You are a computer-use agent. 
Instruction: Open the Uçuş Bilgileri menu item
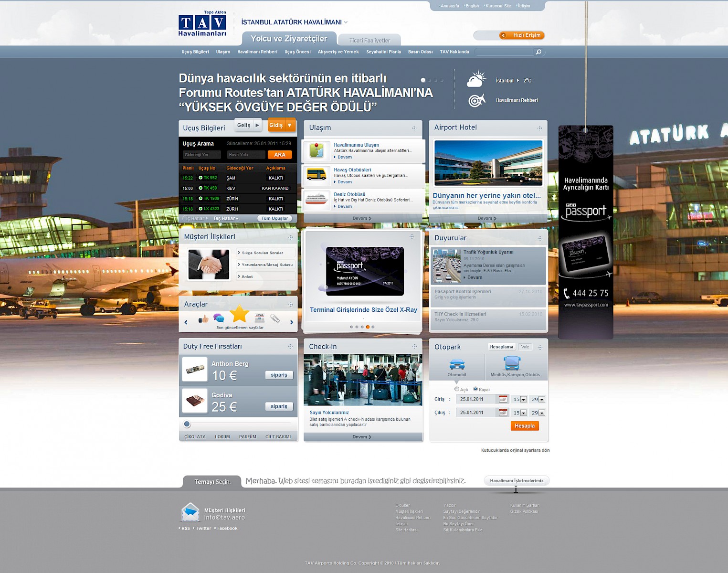point(195,52)
